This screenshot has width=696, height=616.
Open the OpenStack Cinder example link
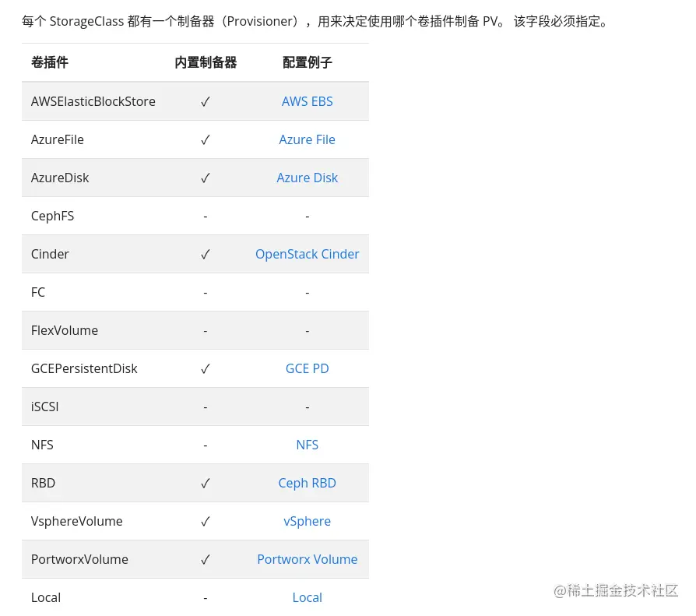coord(308,254)
